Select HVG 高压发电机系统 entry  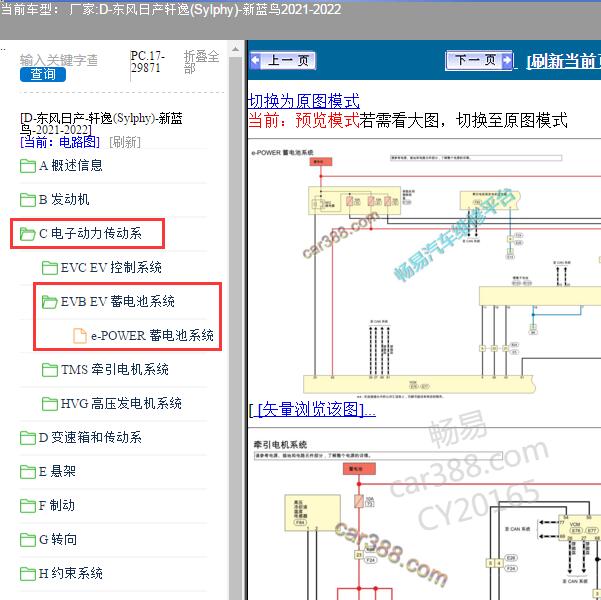point(121,403)
